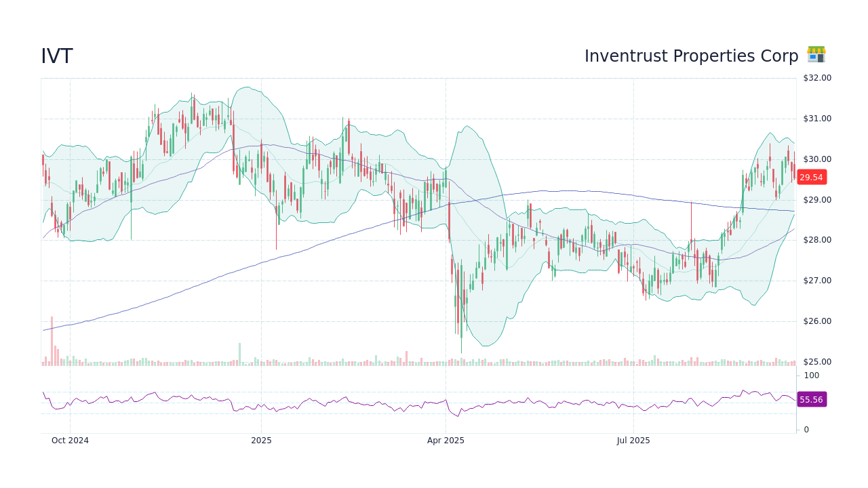The width and height of the screenshot is (868, 488).
Task: Expand the Oct 2024 date marker
Action: coord(70,440)
